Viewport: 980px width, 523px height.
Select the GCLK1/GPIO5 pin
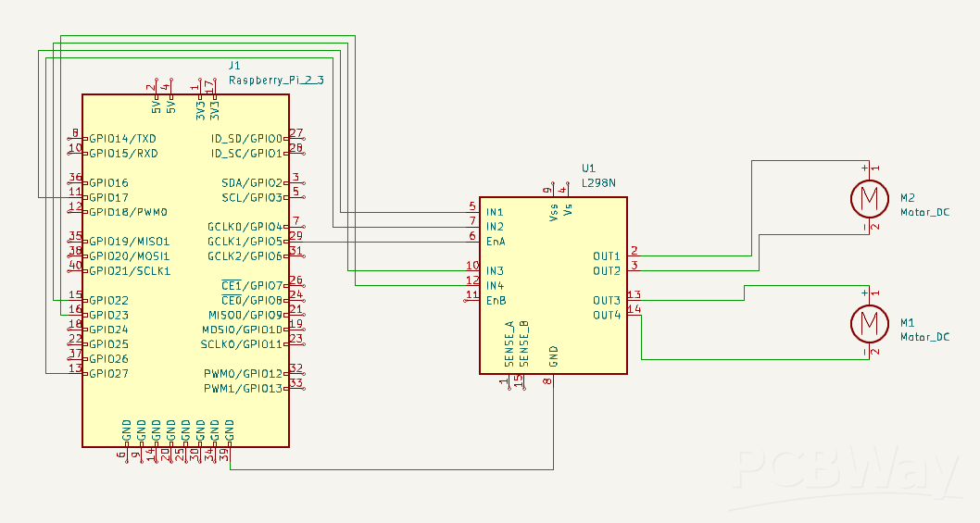[245, 242]
